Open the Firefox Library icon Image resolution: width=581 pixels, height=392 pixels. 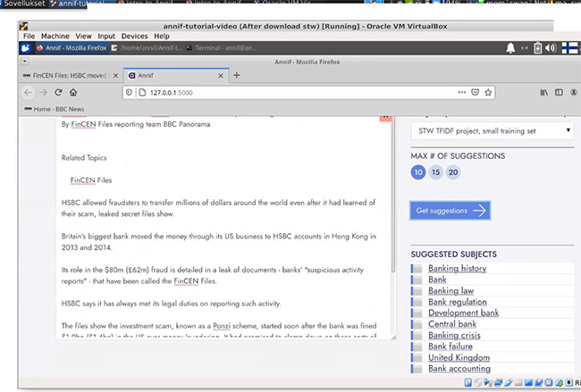pos(543,92)
